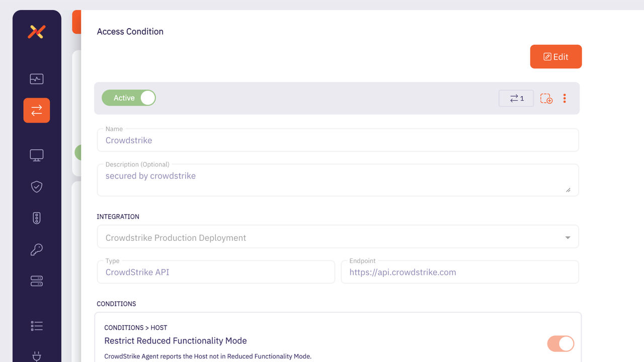Click the Edit button
The height and width of the screenshot is (362, 644).
pyautogui.click(x=556, y=57)
